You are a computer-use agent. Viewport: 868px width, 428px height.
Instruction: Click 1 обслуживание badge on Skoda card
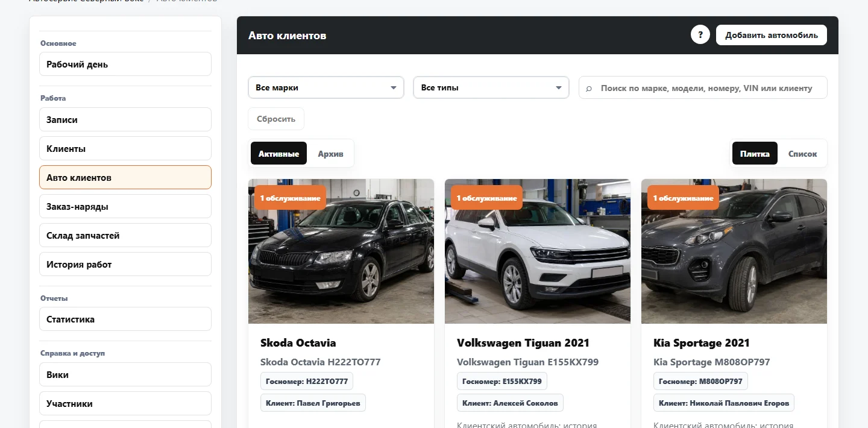290,198
